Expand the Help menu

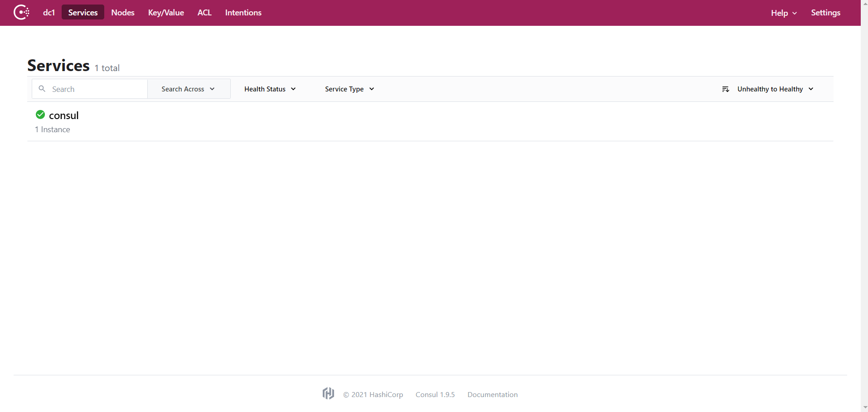[x=783, y=13]
